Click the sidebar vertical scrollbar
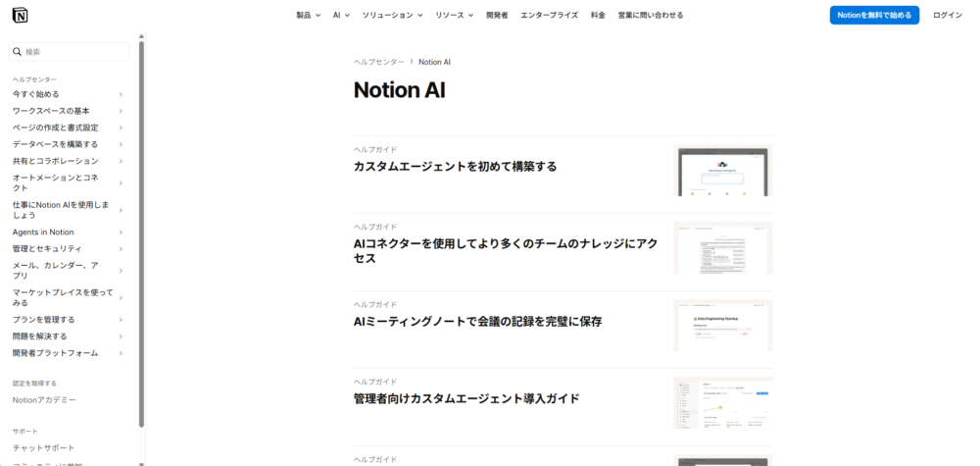This screenshot has height=466, width=980. pyautogui.click(x=141, y=233)
